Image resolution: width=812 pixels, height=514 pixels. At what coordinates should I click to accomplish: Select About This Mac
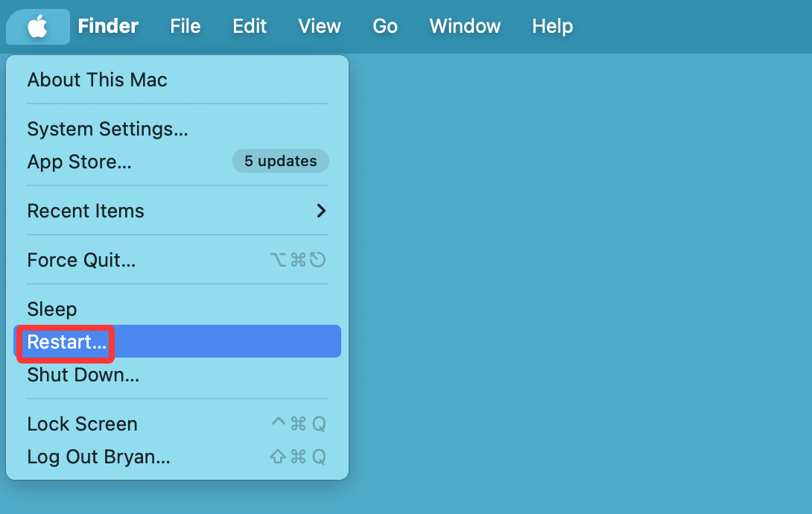[97, 80]
